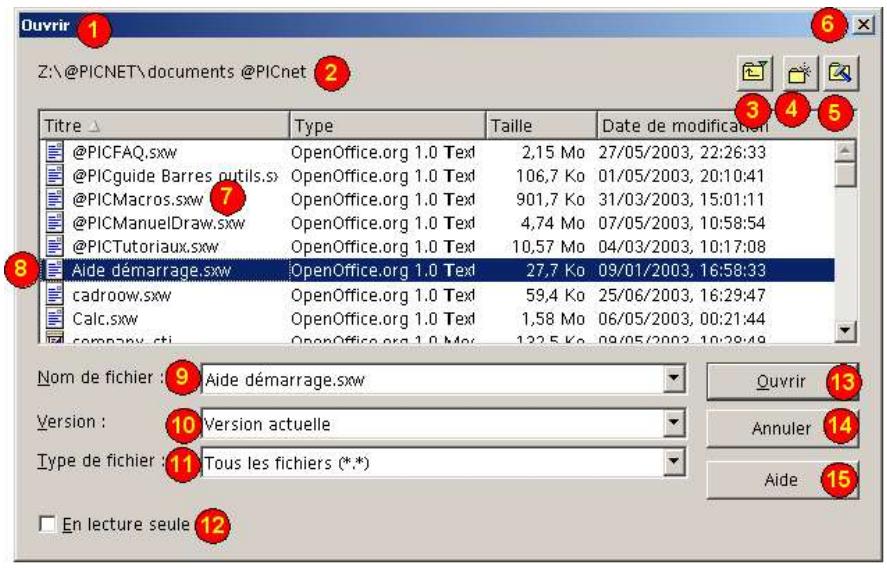
Task: Go to default directory icon
Action: click(841, 72)
